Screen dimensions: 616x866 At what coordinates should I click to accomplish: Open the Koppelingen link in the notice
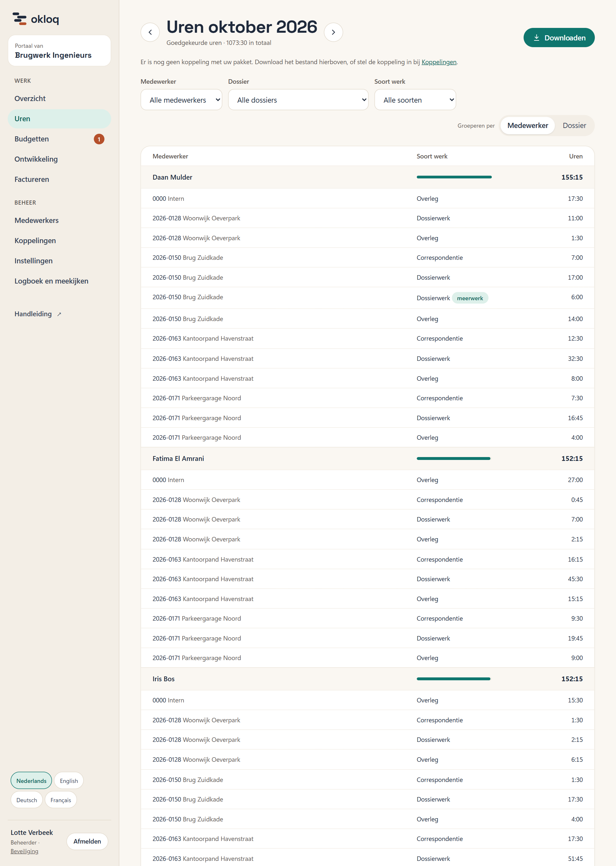click(x=439, y=62)
